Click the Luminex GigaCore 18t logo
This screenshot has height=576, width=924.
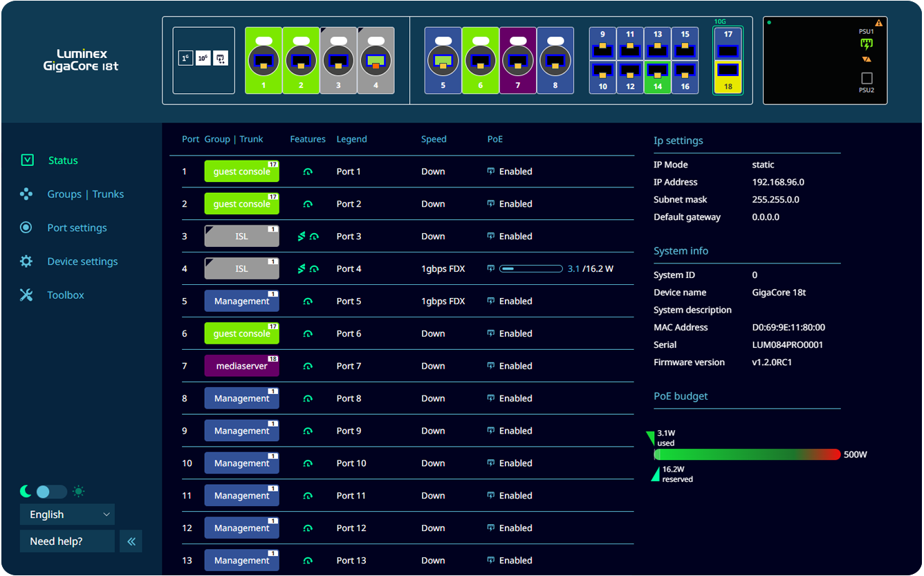click(x=81, y=60)
